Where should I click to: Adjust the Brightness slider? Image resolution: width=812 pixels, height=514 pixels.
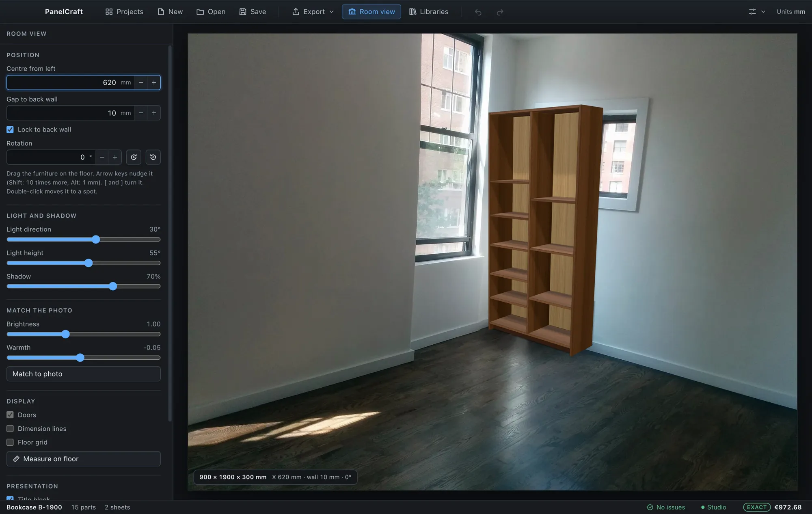[x=84, y=334]
